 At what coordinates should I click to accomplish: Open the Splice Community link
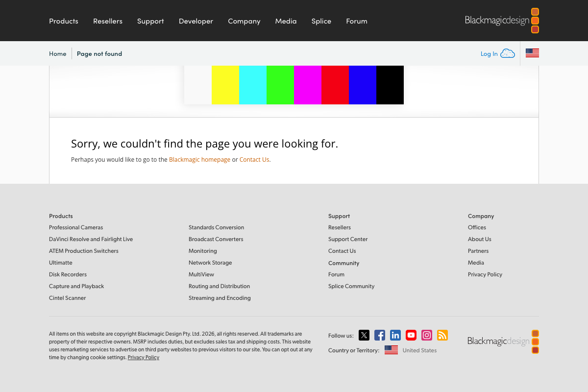click(351, 286)
